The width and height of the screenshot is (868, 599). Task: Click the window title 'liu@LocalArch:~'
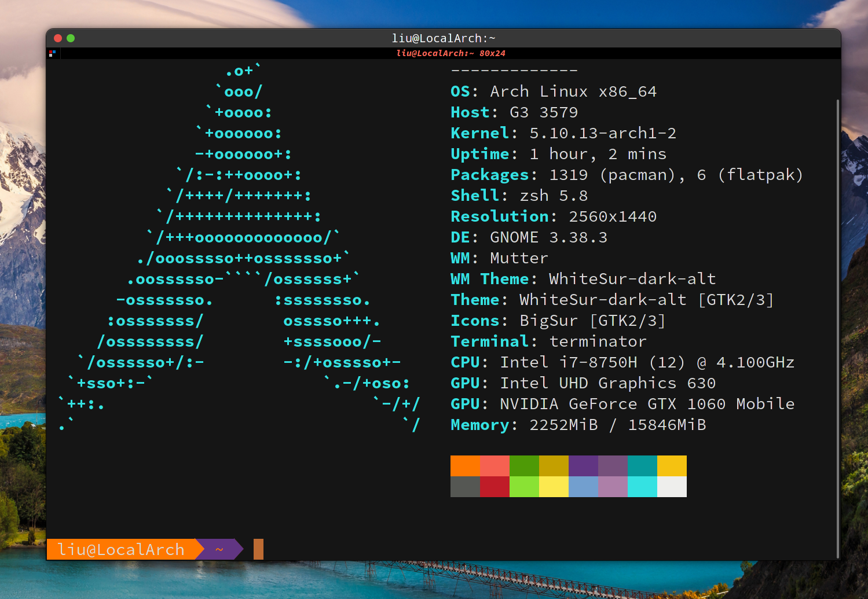tap(444, 38)
